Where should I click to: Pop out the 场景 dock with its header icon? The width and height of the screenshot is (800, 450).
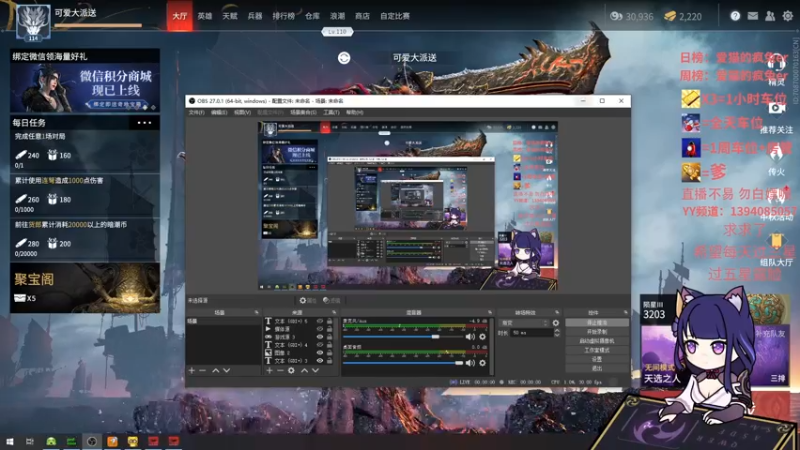click(257, 312)
